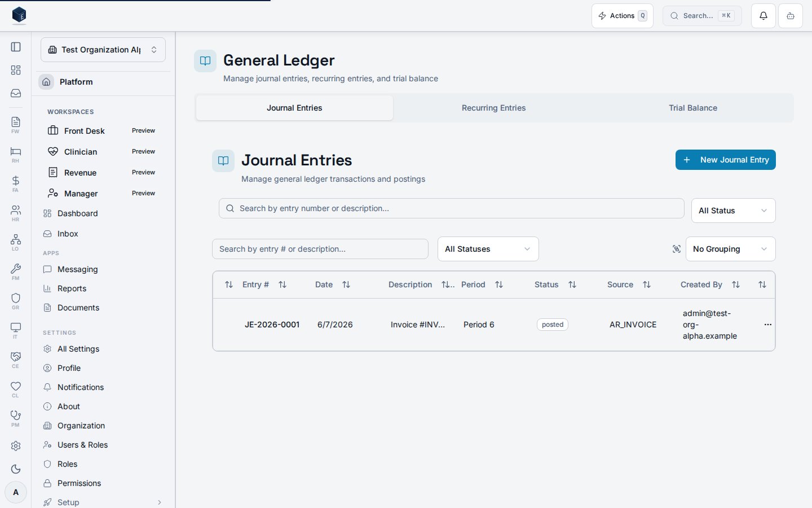The image size is (812, 508).
Task: Sort by the Period column
Action: 499,284
